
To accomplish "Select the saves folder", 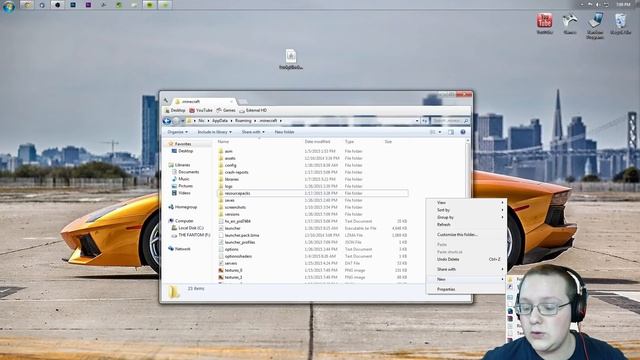I will (229, 200).
